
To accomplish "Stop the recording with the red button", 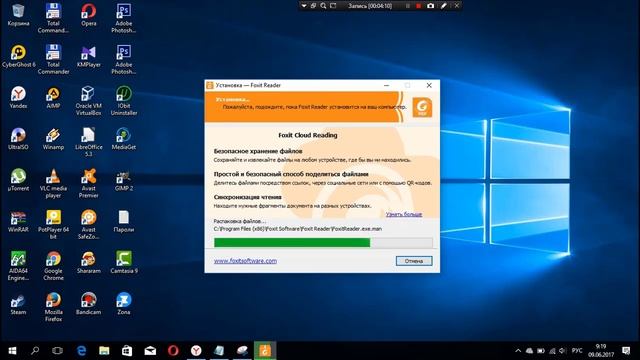I will (x=418, y=6).
